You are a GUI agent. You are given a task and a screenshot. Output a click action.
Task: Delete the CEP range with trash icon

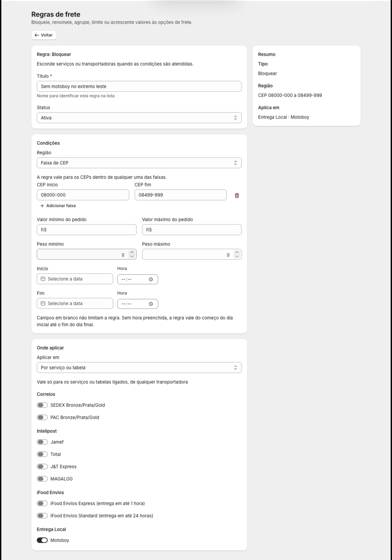[237, 195]
